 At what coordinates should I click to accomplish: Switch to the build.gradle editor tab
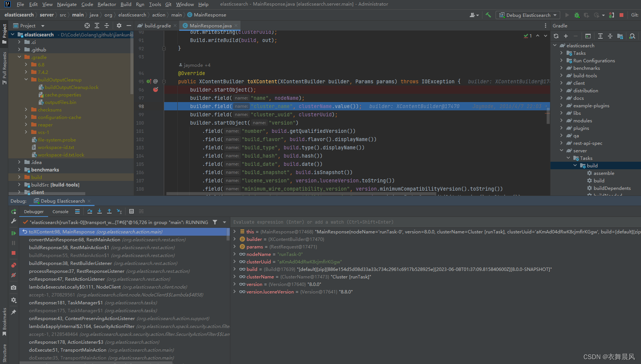coord(157,26)
